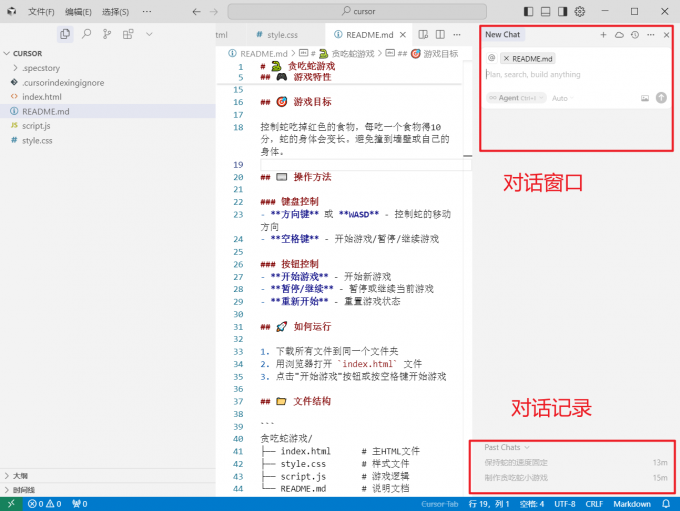This screenshot has height=511, width=680.
Task: Show errors and warnings in status bar
Action: point(45,504)
